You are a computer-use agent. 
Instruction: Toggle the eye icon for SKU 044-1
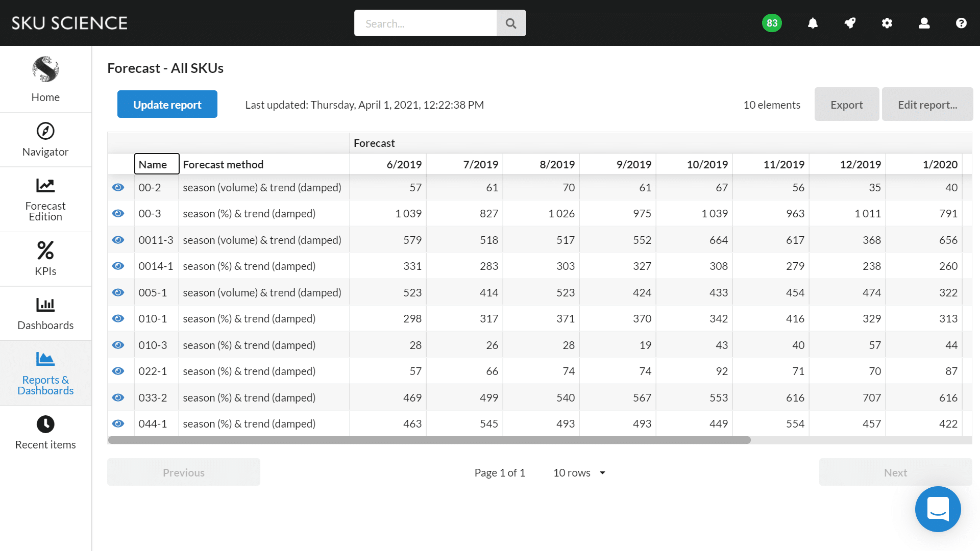pos(118,423)
